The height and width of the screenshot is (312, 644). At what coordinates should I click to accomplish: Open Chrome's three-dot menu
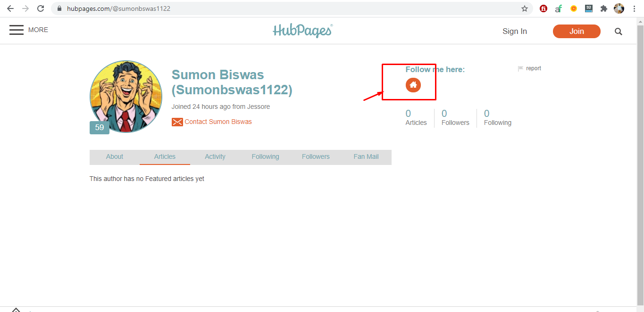634,8
